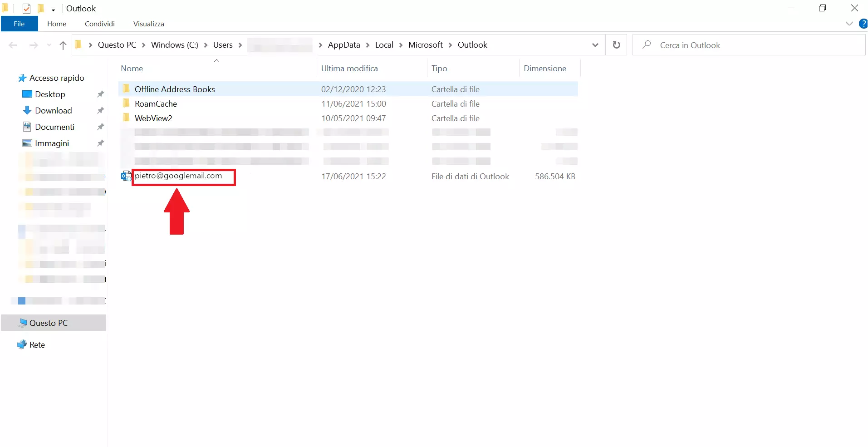Image resolution: width=868 pixels, height=447 pixels.
Task: Click the back navigation arrow
Action: coord(13,45)
